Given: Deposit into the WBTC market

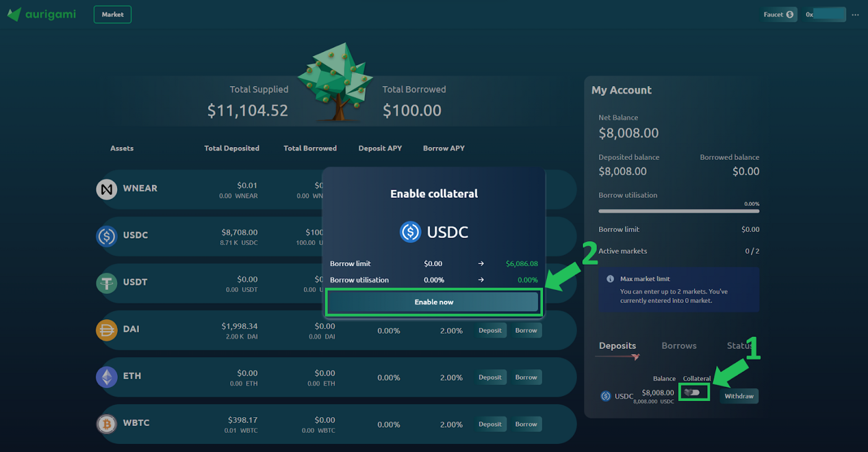Looking at the screenshot, I should click(x=490, y=424).
